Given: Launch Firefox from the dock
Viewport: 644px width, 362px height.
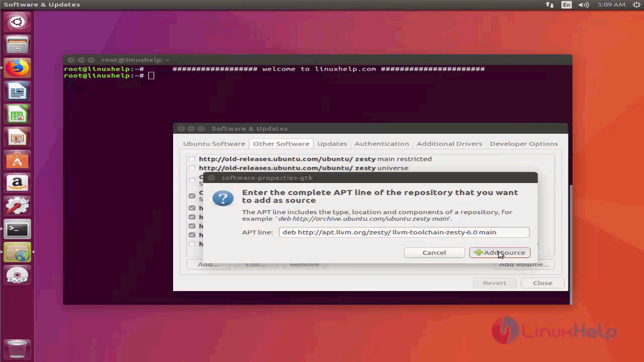Looking at the screenshot, I should [17, 68].
